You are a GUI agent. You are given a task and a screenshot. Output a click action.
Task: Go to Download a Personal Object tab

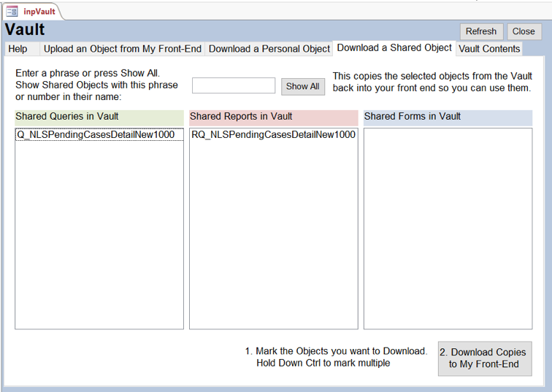pos(269,49)
